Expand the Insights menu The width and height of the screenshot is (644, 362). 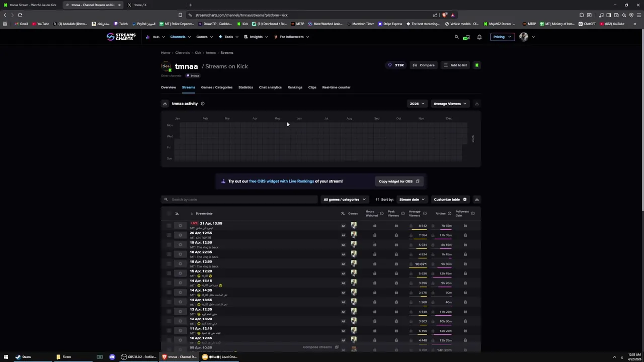coord(256,37)
